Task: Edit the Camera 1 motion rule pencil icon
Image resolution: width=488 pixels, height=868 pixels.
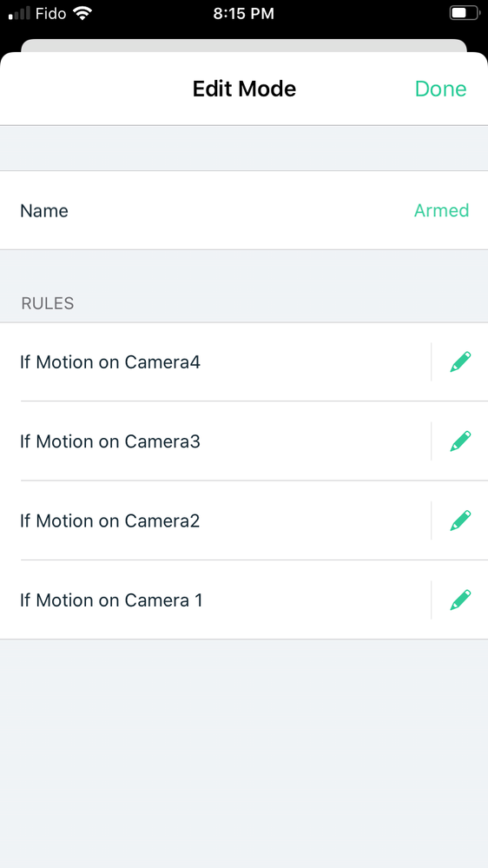Action: pyautogui.click(x=460, y=600)
